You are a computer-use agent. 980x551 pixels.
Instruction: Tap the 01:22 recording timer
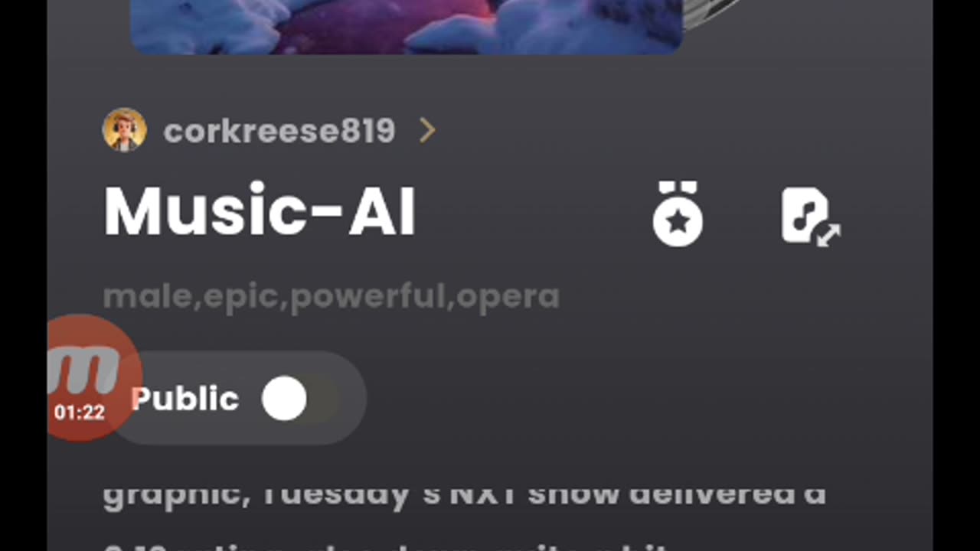79,412
